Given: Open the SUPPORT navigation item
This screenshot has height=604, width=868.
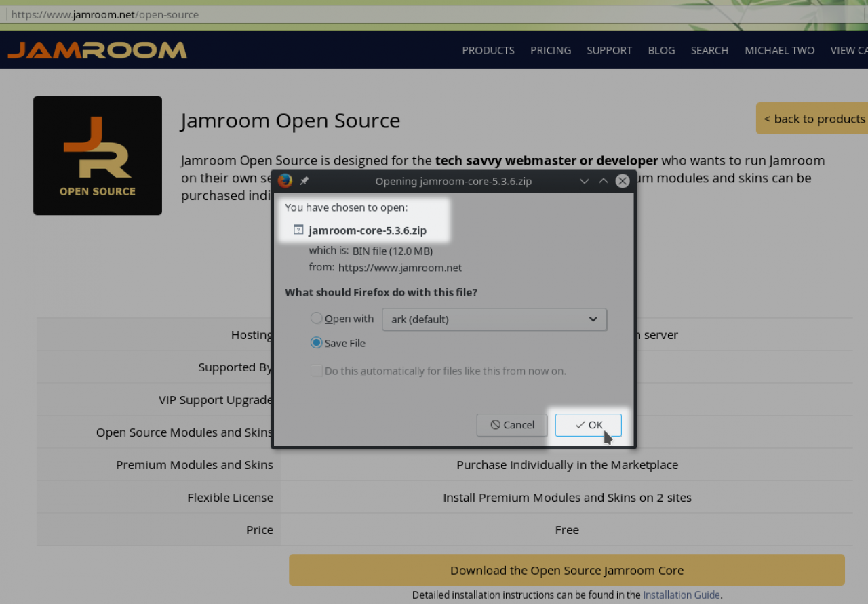Looking at the screenshot, I should click(610, 50).
